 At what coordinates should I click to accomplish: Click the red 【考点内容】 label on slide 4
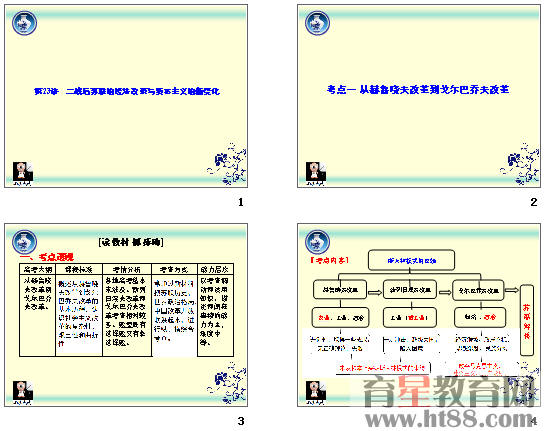coord(329,260)
